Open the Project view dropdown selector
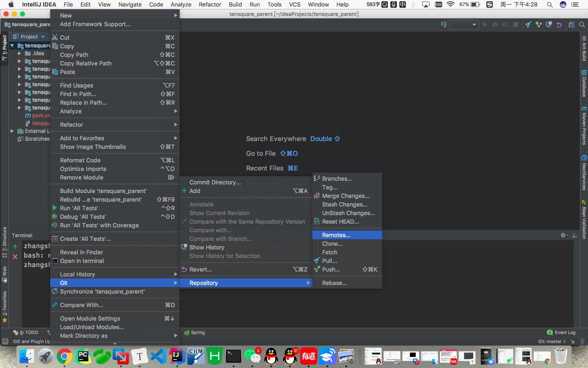 [x=29, y=37]
